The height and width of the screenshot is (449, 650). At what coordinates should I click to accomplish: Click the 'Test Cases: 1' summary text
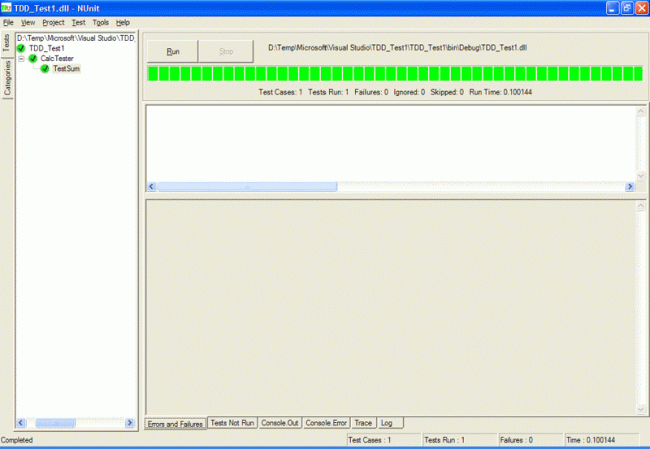coord(281,92)
